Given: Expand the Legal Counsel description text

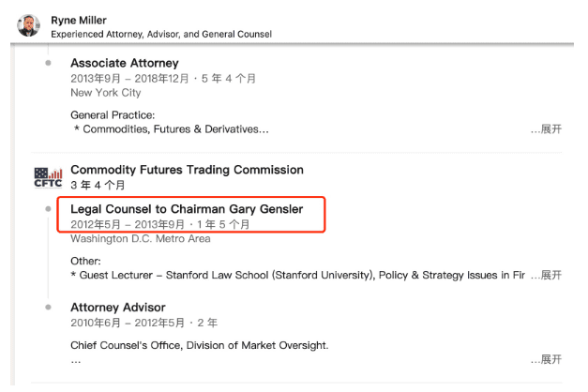Looking at the screenshot, I should coord(546,275).
